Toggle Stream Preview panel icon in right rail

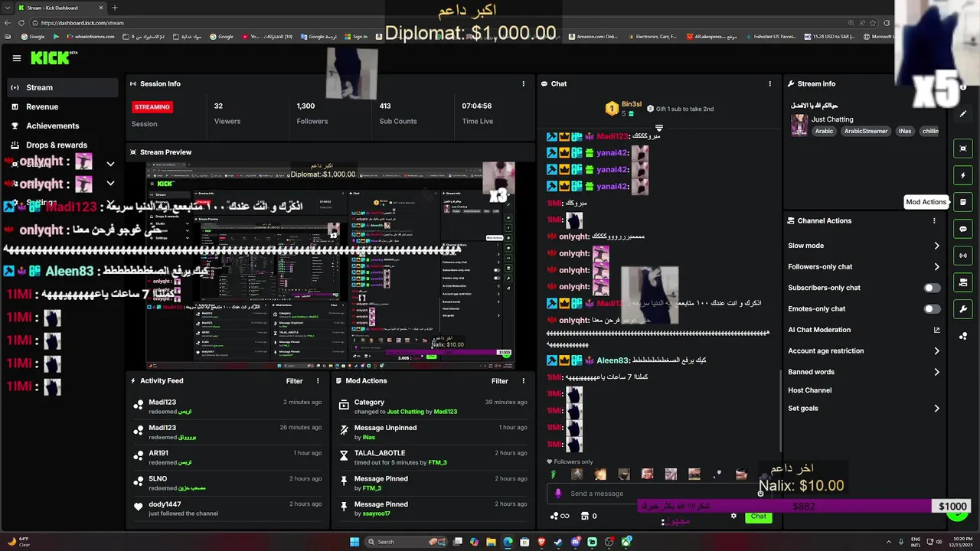[963, 148]
